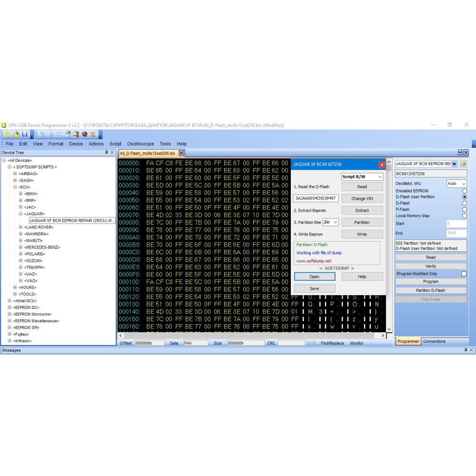Viewport: 476px width, 476px height.
Task: Click the folder with hammer tools icon
Action: (76, 134)
